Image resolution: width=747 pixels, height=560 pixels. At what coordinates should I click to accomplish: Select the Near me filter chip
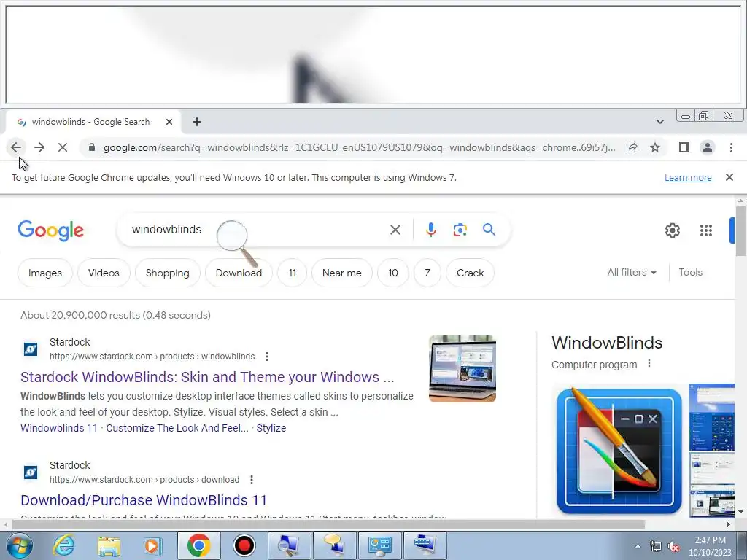[341, 273]
